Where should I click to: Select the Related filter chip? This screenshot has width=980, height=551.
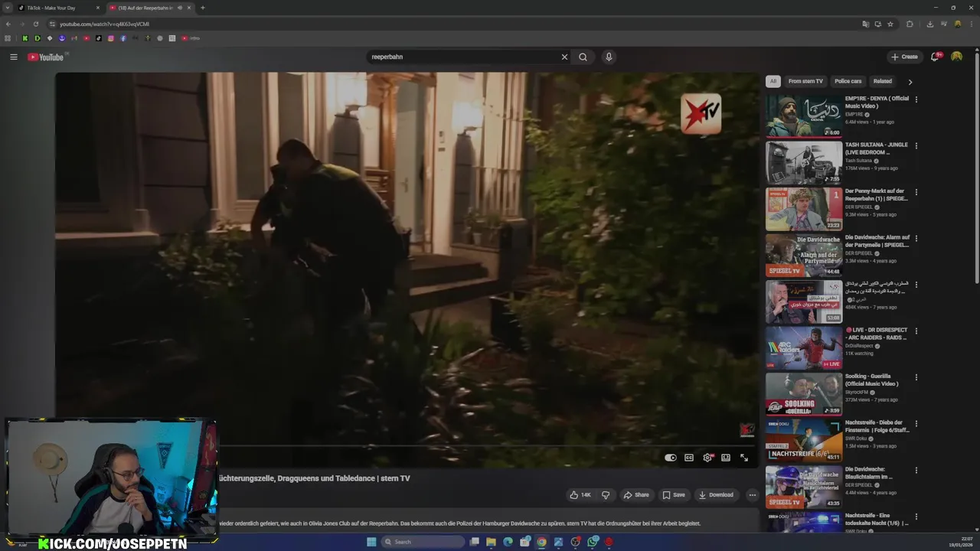[x=883, y=81]
